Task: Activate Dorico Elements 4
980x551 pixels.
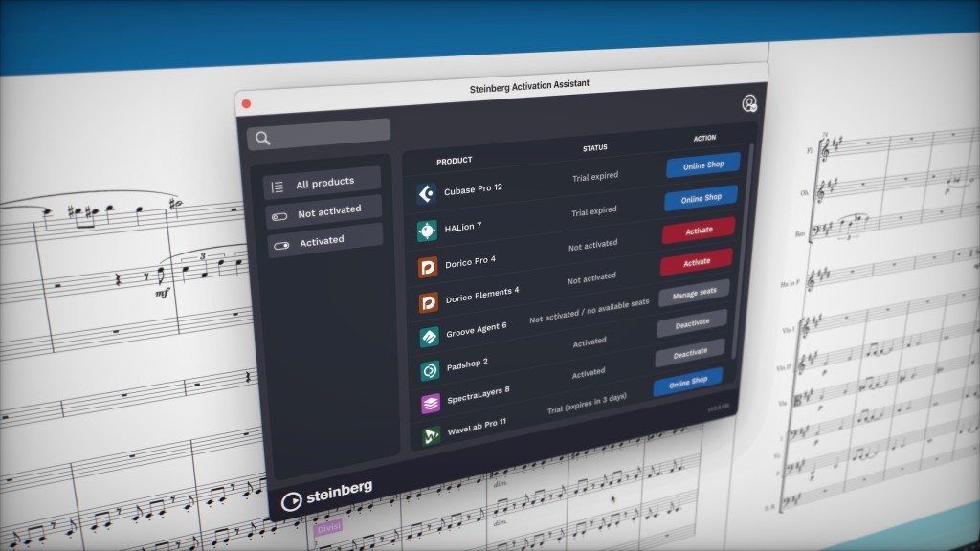Action: (696, 262)
